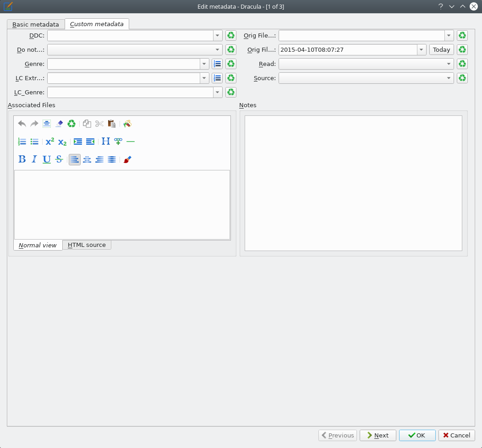Image resolution: width=482 pixels, height=448 pixels.
Task: Select the Custom metadata tab
Action: (x=97, y=24)
